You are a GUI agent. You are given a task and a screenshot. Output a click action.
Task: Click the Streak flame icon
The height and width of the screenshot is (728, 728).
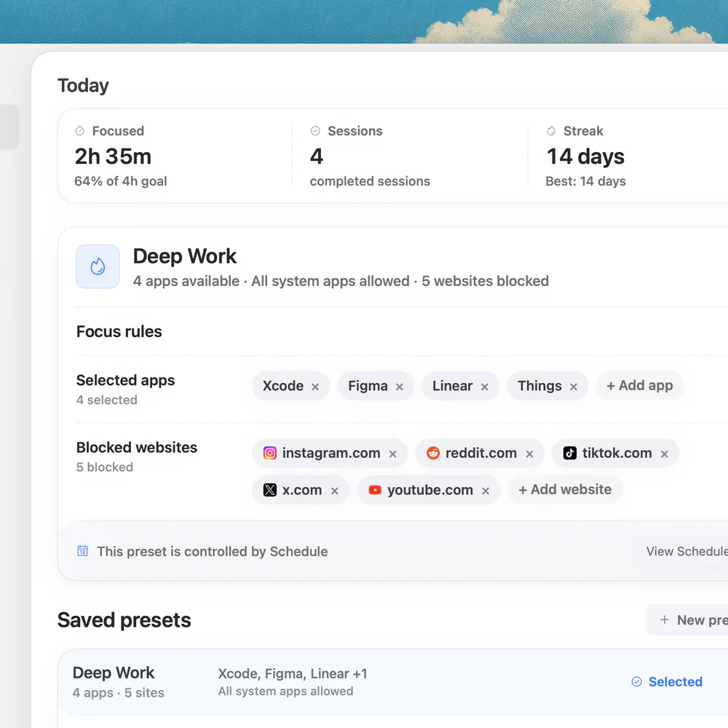tap(551, 131)
